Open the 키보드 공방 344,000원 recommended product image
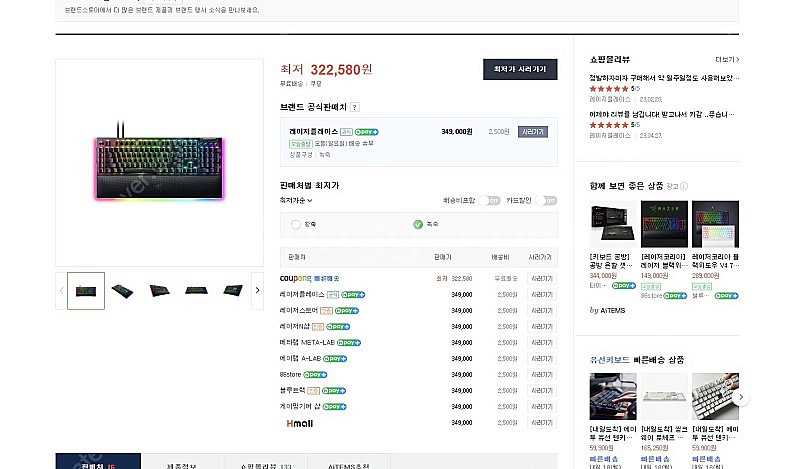 pyautogui.click(x=613, y=224)
